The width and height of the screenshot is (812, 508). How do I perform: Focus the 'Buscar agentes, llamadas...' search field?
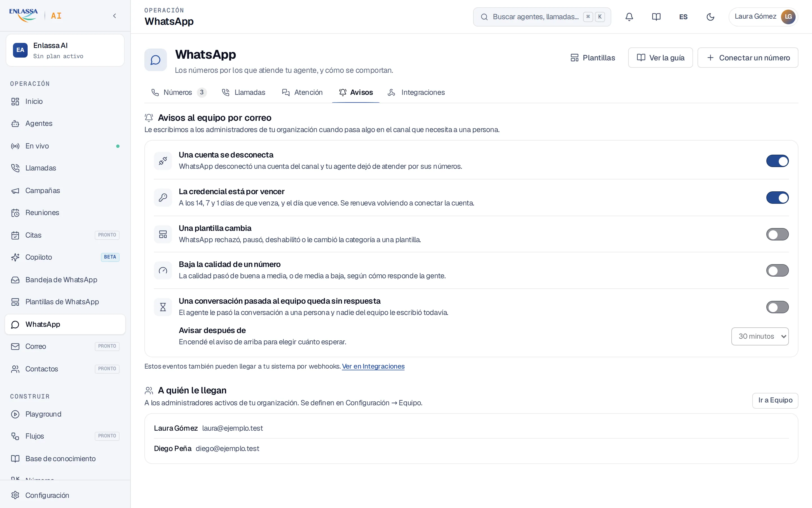coord(542,17)
